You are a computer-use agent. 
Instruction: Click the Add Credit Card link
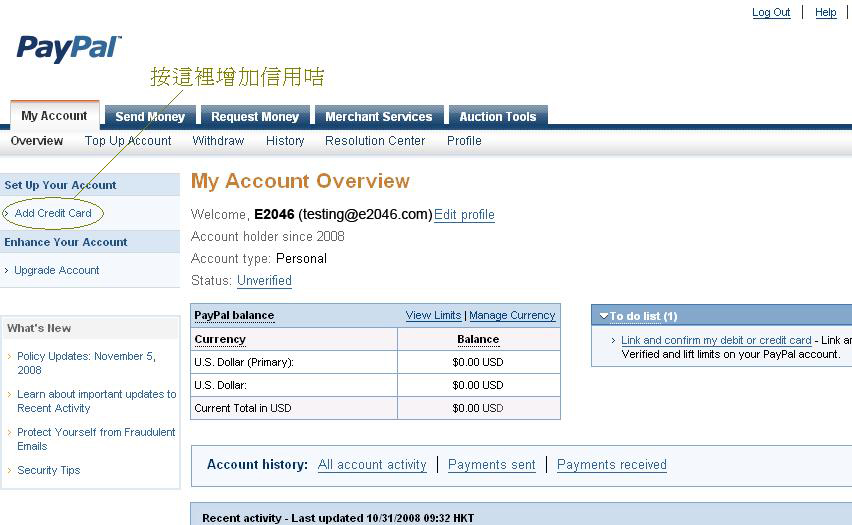point(53,213)
